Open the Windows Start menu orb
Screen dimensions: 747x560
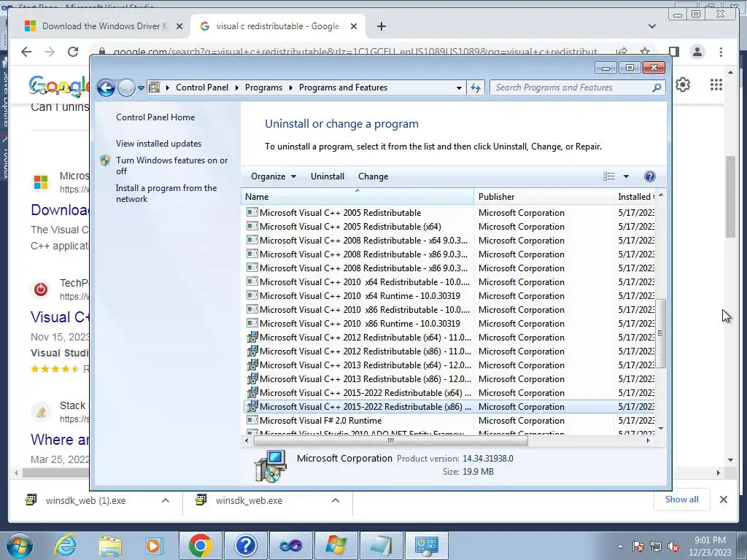coord(20,545)
